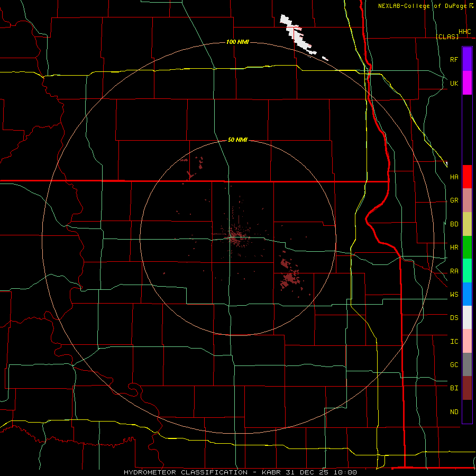Viewport: 476px width, 476px height.
Task: Click the UK legend label
Action: click(x=454, y=83)
